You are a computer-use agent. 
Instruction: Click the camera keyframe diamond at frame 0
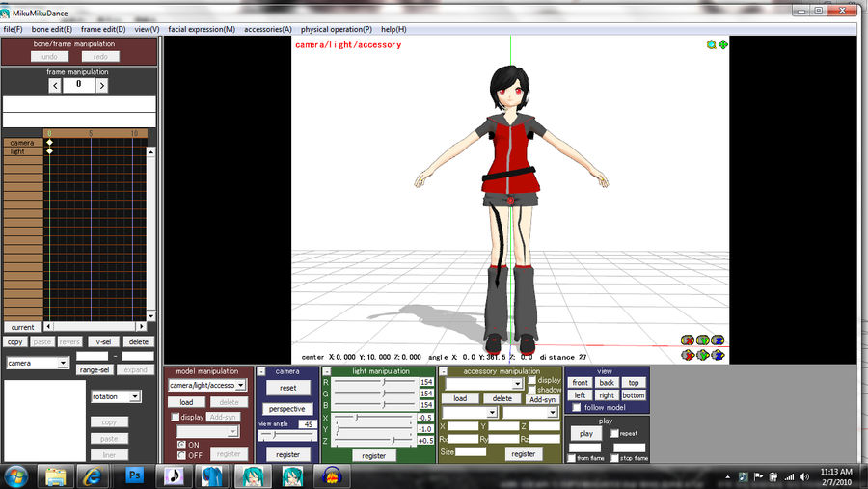pos(49,143)
